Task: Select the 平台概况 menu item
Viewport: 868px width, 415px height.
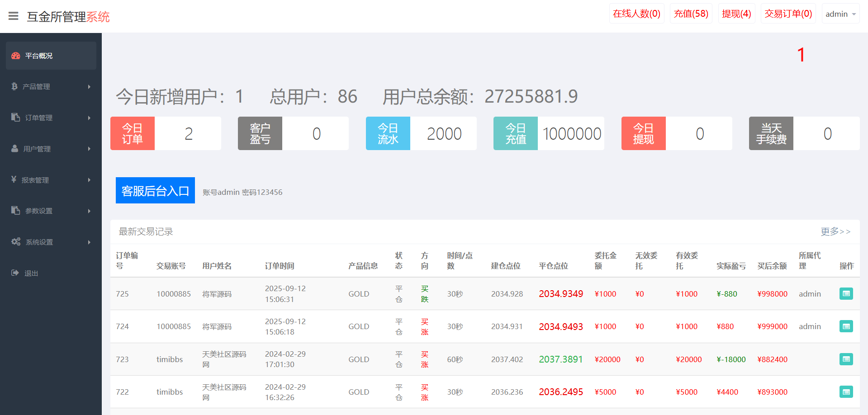Action: (x=39, y=56)
